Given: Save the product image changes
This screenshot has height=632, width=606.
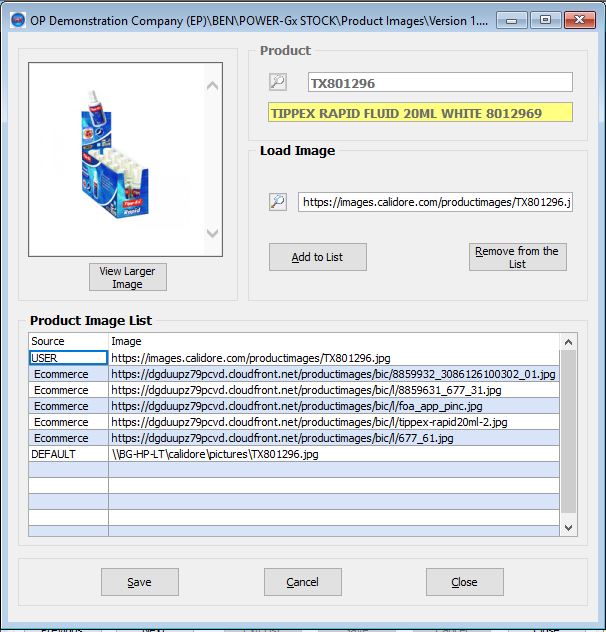Looking at the screenshot, I should coord(140,582).
